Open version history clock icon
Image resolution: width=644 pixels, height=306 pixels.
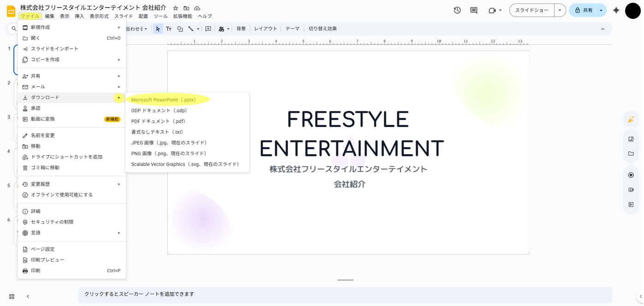coord(457,10)
